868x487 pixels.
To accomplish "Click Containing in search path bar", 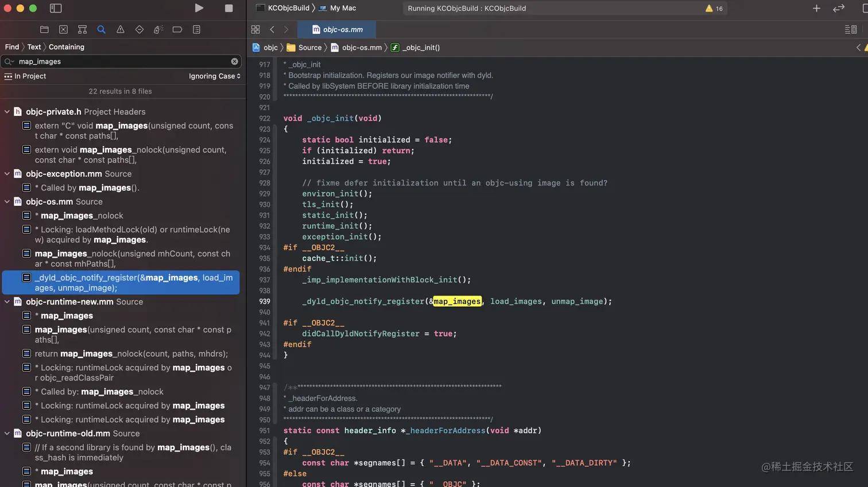I will [x=67, y=47].
